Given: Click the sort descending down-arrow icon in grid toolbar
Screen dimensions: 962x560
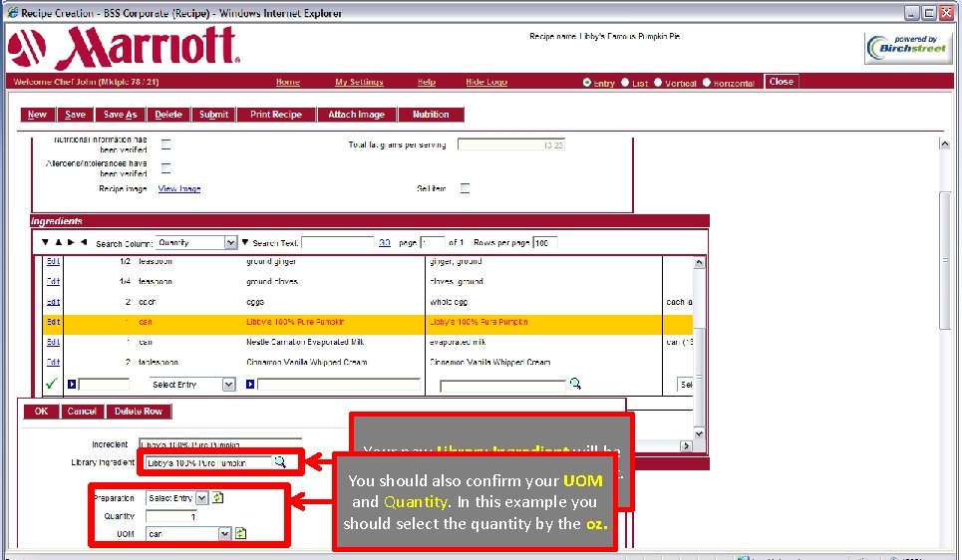Looking at the screenshot, I should pyautogui.click(x=45, y=242).
